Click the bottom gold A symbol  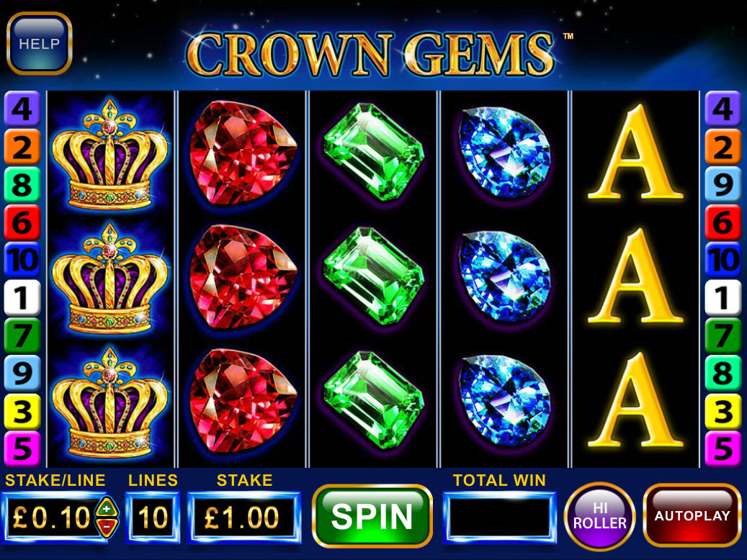coord(635,400)
